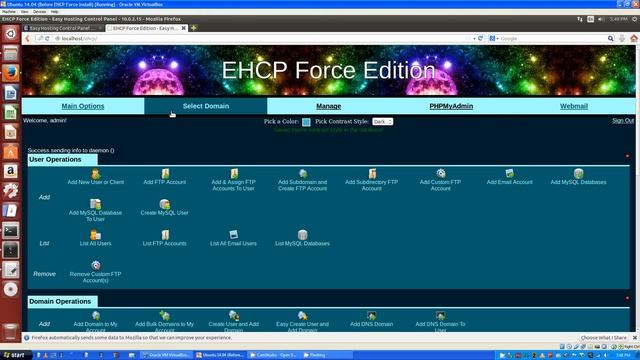The image size is (640, 360).
Task: Pick a color using the blue swatch
Action: (x=306, y=122)
